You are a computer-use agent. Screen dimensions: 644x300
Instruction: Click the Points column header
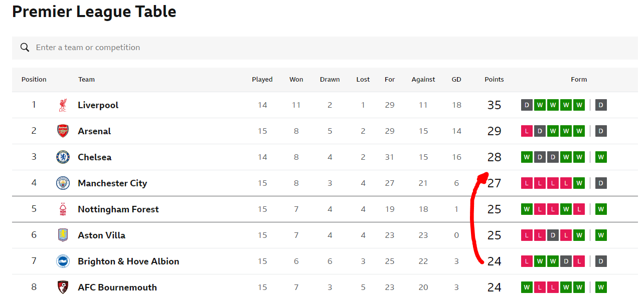click(x=494, y=80)
